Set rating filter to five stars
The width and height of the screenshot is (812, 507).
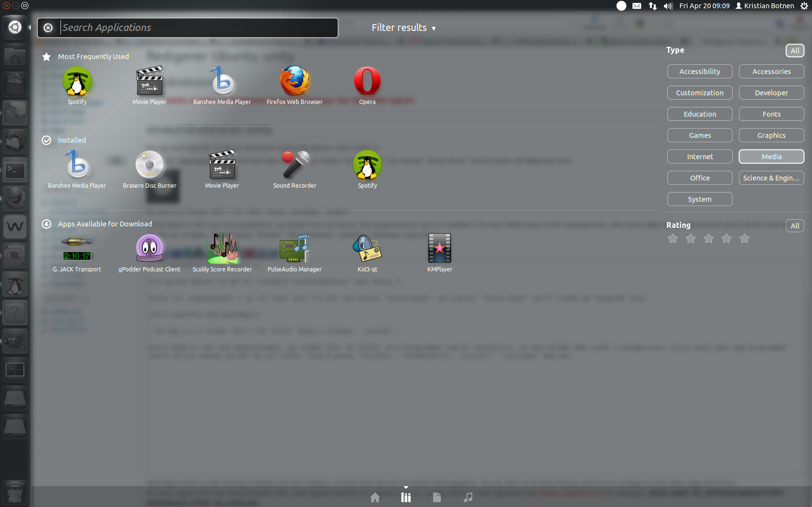(744, 239)
